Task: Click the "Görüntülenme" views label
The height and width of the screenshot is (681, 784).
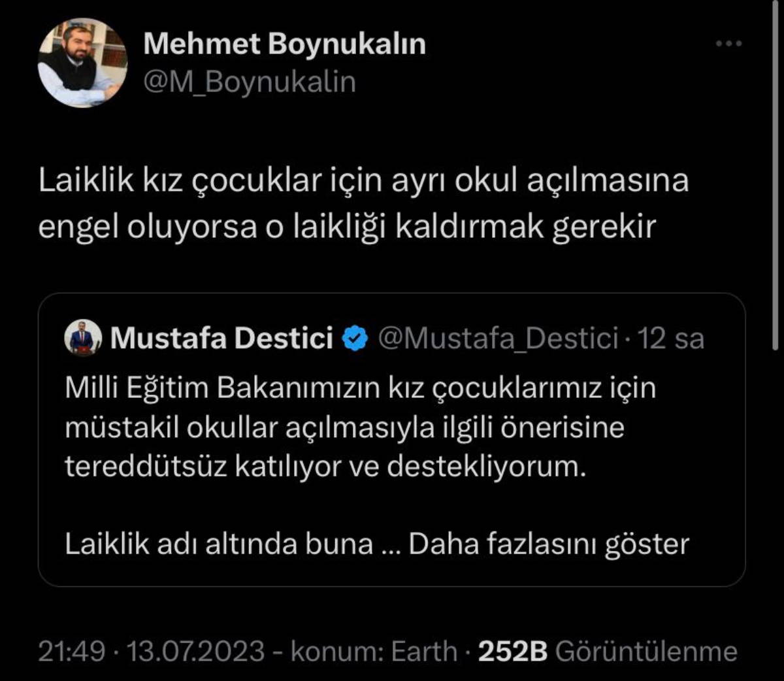Action: click(645, 651)
